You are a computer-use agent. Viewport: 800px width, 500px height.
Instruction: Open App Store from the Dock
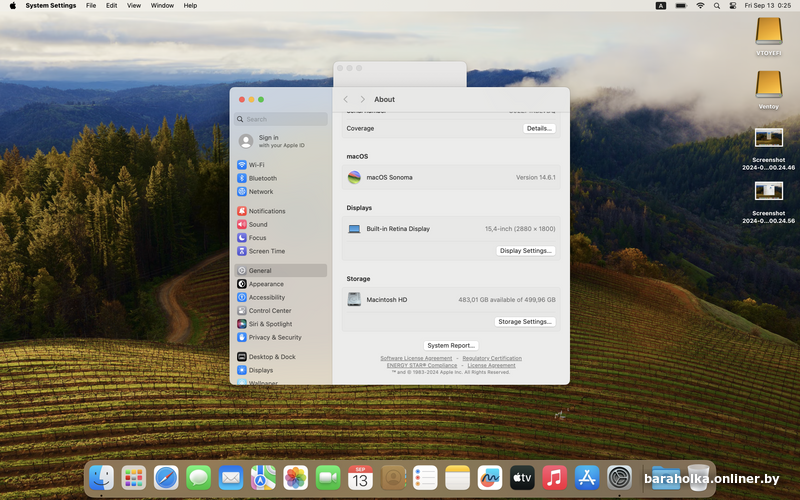[587, 478]
